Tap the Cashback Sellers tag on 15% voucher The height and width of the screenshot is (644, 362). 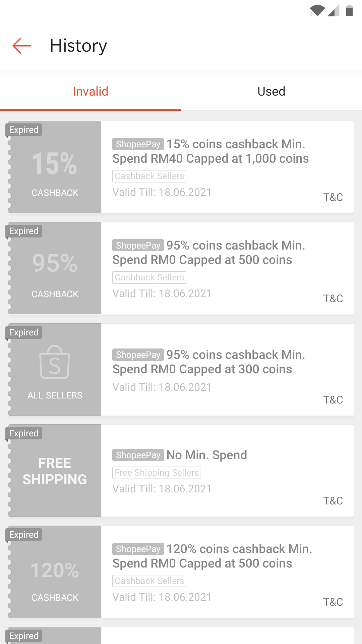click(x=149, y=176)
